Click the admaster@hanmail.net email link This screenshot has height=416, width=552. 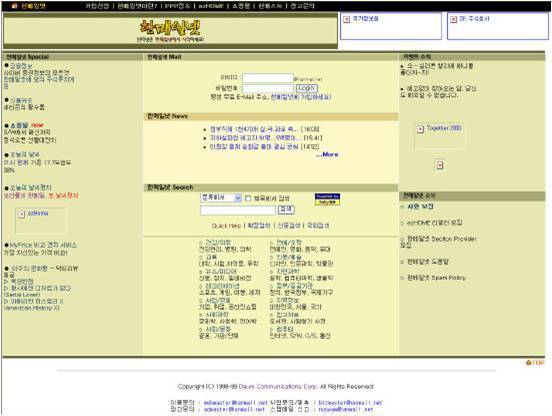tap(234, 409)
